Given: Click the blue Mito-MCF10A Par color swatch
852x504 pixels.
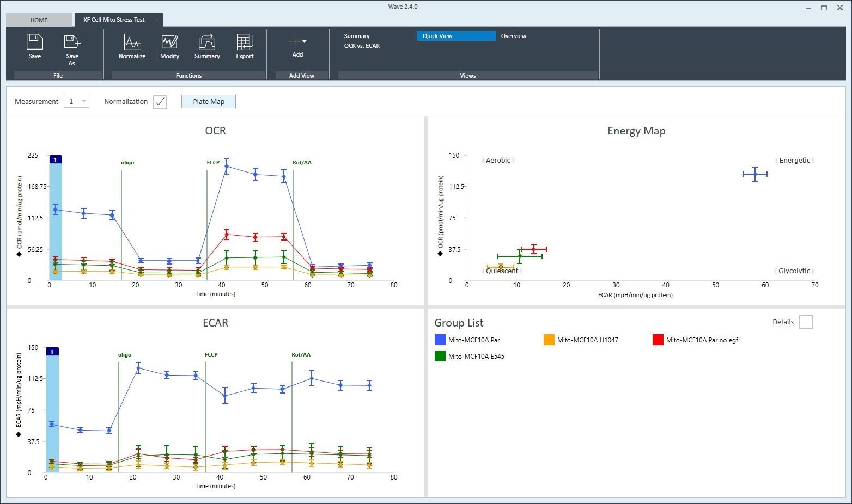Looking at the screenshot, I should 440,340.
